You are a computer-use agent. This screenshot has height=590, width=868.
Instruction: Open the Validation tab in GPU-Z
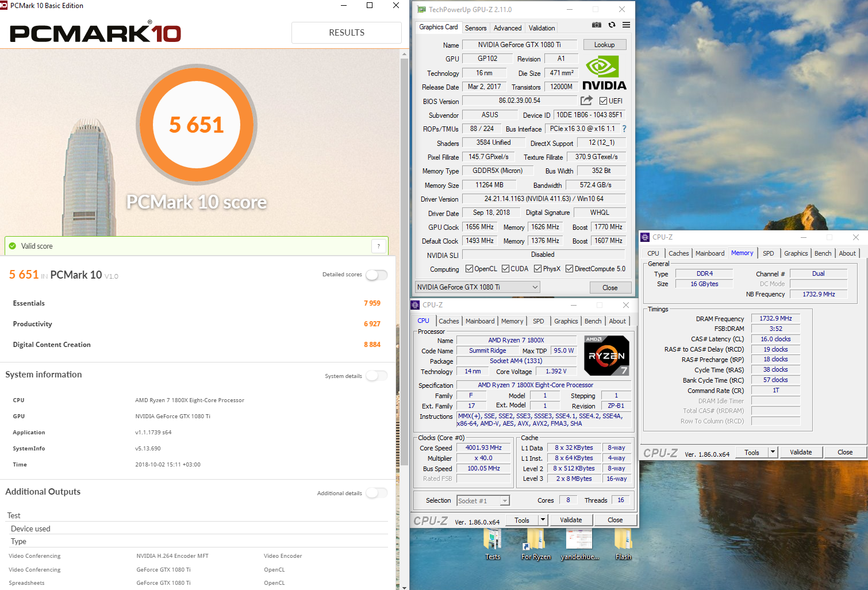tap(541, 28)
